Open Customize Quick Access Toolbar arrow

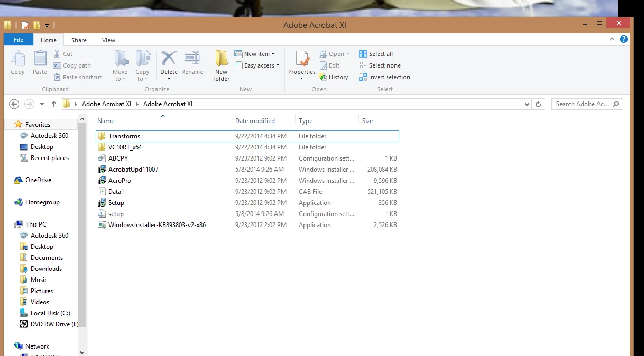[47, 25]
